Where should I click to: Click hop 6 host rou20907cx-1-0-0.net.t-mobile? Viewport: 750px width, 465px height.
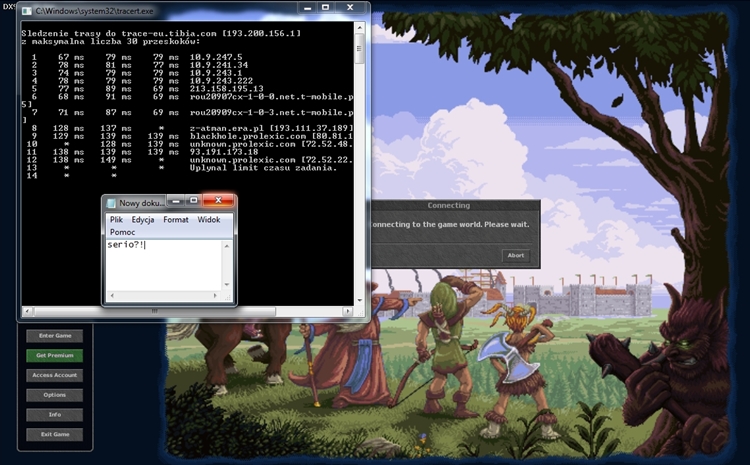271,97
